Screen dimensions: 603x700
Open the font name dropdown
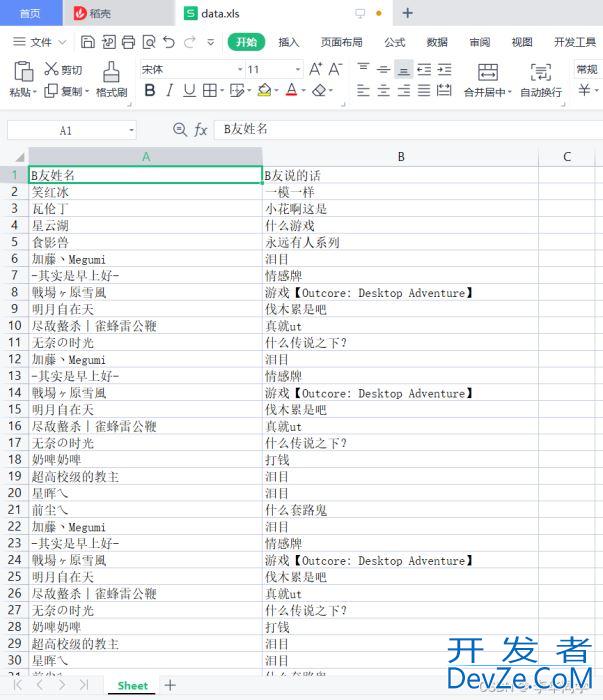pos(240,69)
